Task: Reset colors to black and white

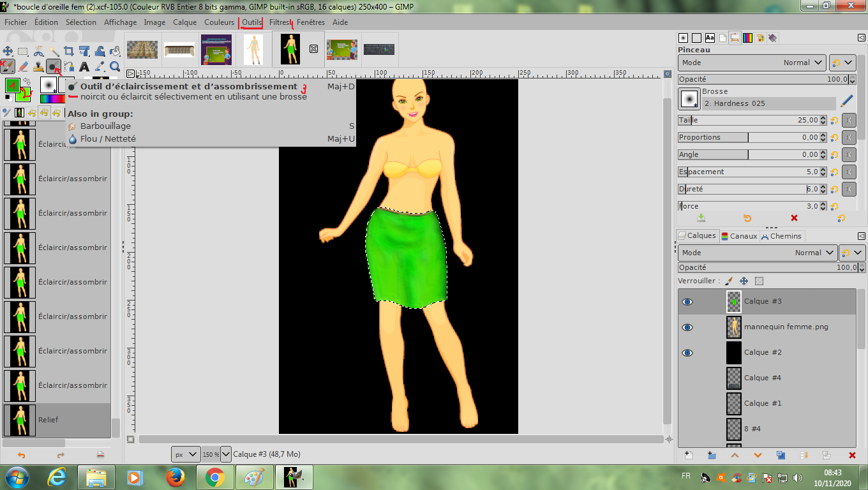Action: [8, 98]
